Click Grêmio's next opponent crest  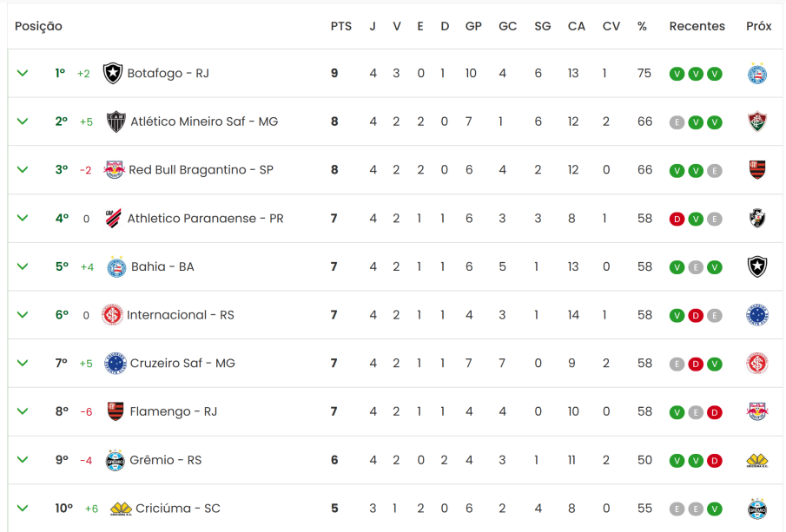click(757, 460)
